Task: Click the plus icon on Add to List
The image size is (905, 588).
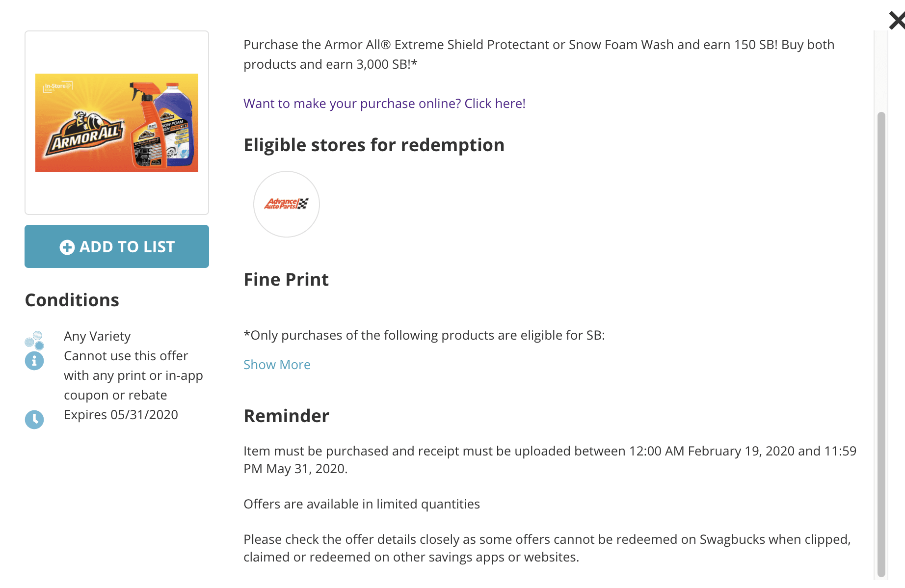Action: [67, 247]
